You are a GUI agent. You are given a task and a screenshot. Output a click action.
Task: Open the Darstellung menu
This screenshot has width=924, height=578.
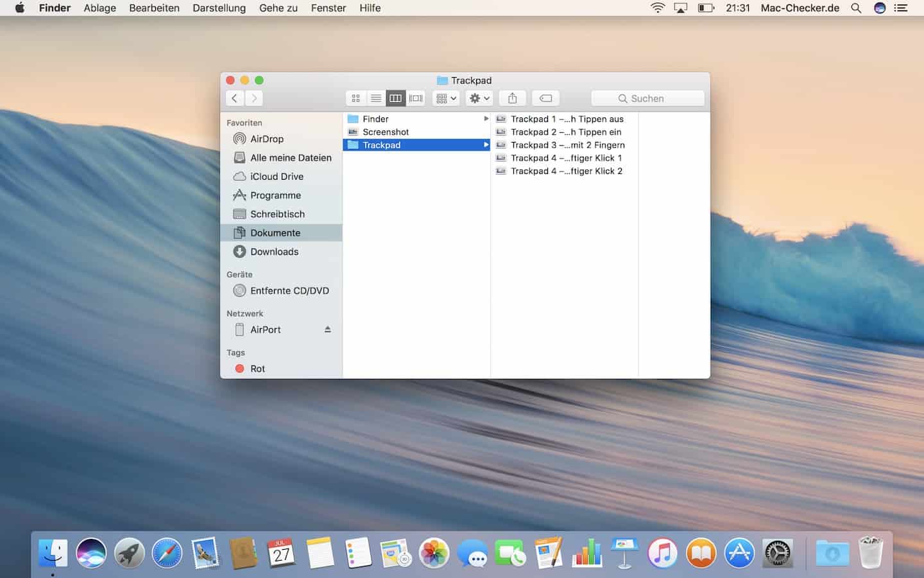(219, 8)
